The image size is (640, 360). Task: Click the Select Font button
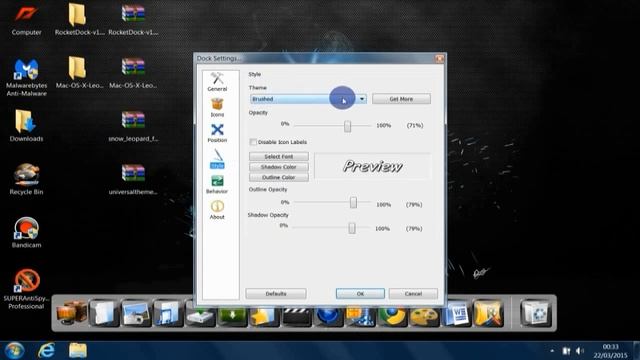[279, 156]
